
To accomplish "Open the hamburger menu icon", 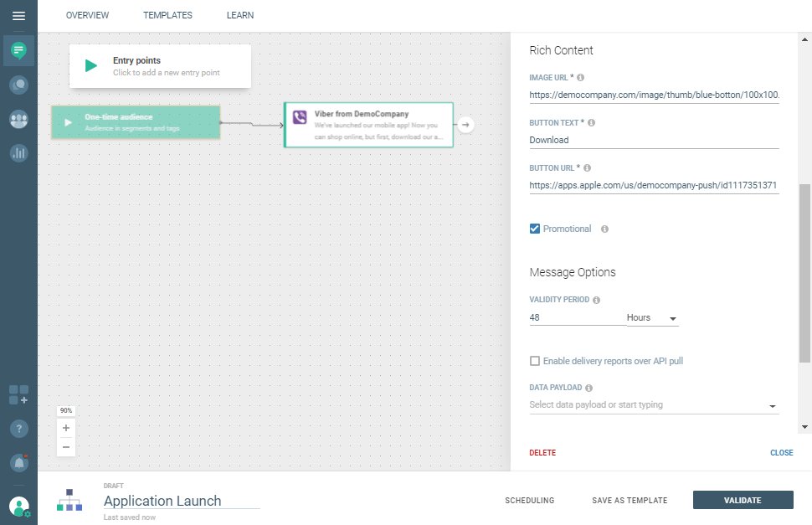I will [x=18, y=16].
